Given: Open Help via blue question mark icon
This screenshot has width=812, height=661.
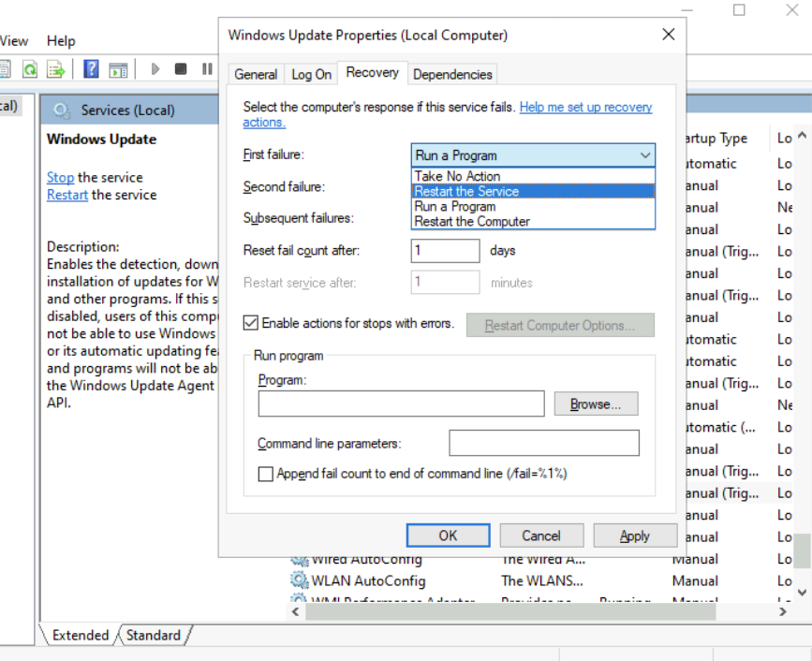Looking at the screenshot, I should (91, 69).
